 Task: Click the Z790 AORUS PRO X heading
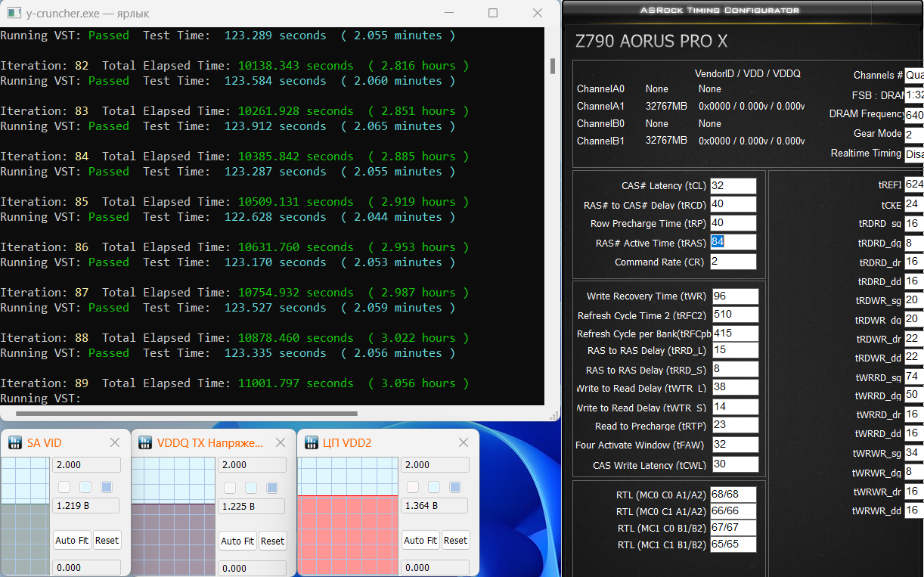point(652,42)
